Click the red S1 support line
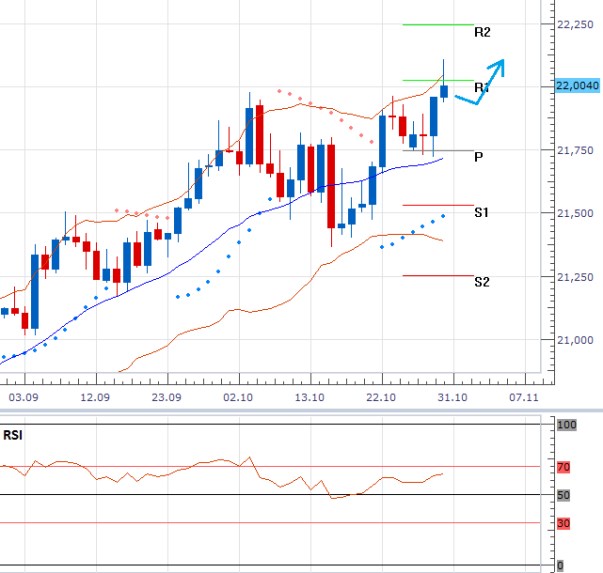Viewport: 603px width, 573px height. [438, 205]
